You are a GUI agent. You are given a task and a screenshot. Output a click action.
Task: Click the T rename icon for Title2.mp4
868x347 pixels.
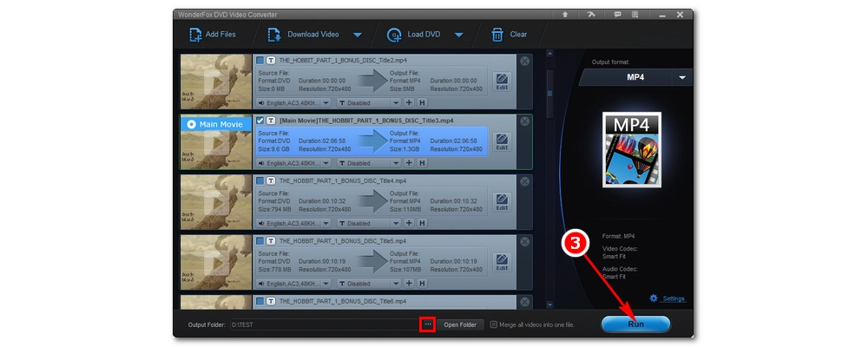[x=271, y=60]
